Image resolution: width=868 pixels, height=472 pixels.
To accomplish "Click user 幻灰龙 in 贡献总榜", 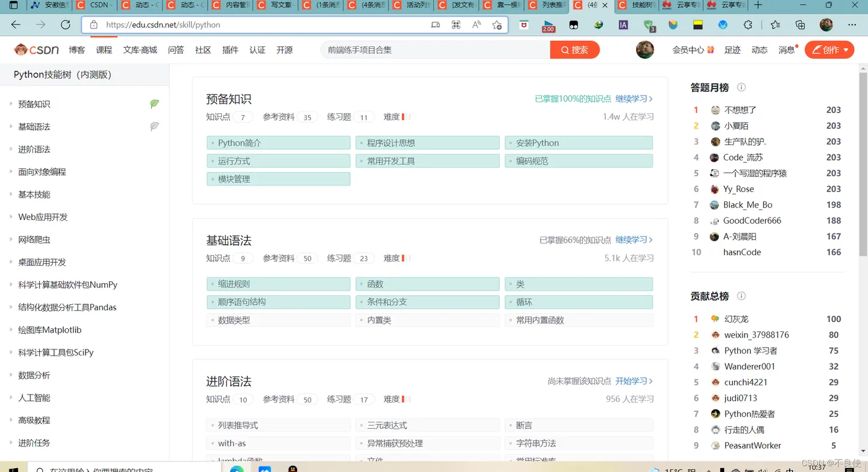I will pos(737,319).
